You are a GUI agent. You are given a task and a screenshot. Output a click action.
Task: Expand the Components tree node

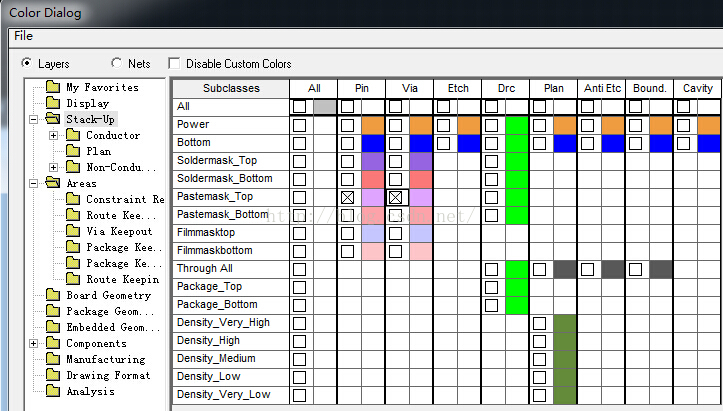pyautogui.click(x=34, y=344)
